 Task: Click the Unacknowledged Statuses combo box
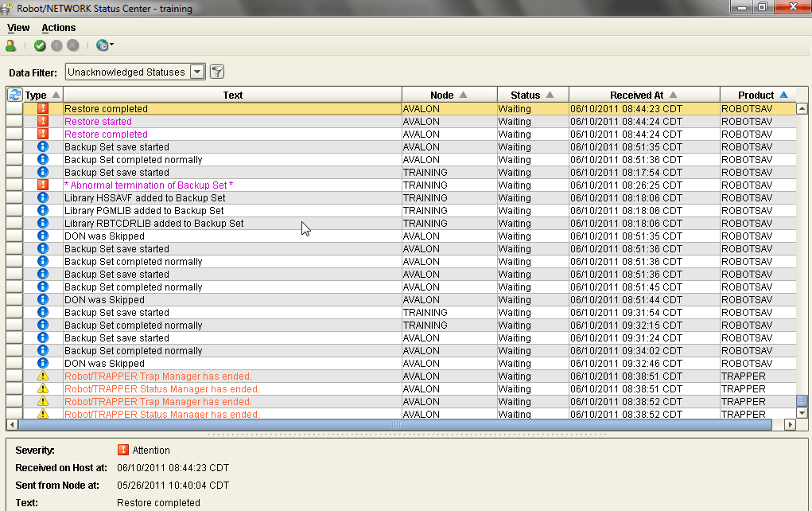pos(135,72)
